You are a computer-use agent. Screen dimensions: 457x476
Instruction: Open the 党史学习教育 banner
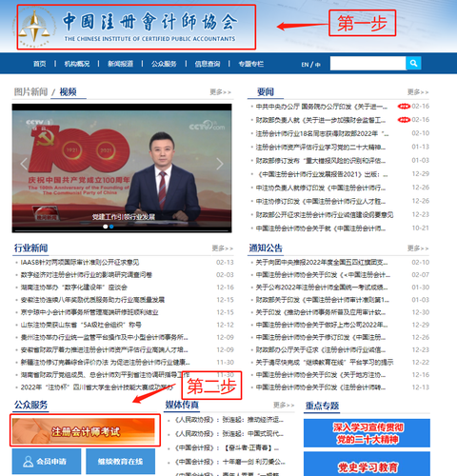tap(367, 465)
